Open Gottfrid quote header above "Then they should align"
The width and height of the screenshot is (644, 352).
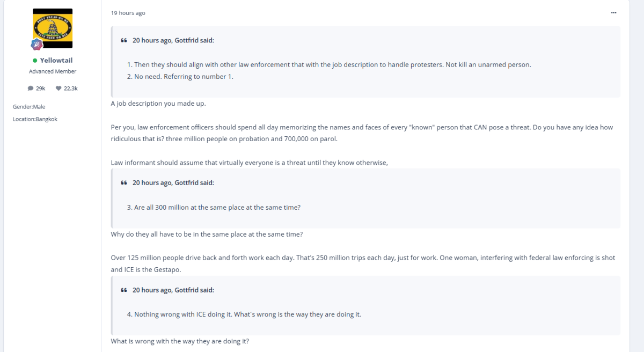tap(173, 40)
